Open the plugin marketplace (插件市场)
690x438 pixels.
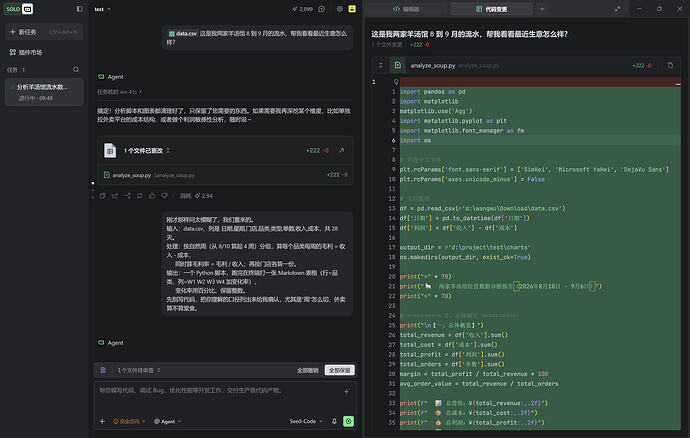pyautogui.click(x=26, y=52)
